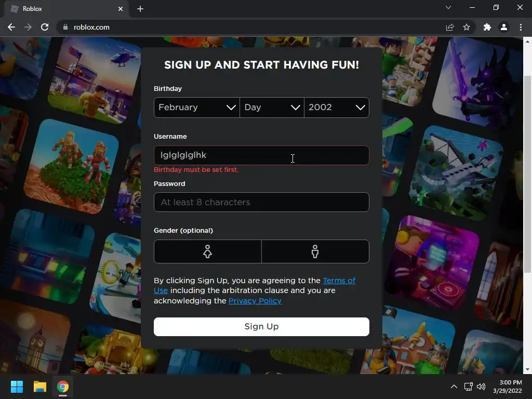Open the volume tray icon

coord(481,387)
